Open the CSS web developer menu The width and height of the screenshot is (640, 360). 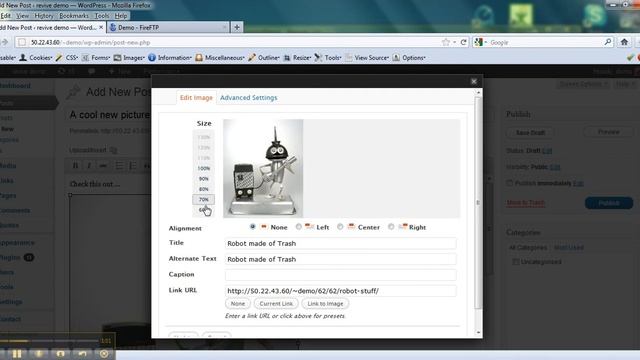point(67,58)
